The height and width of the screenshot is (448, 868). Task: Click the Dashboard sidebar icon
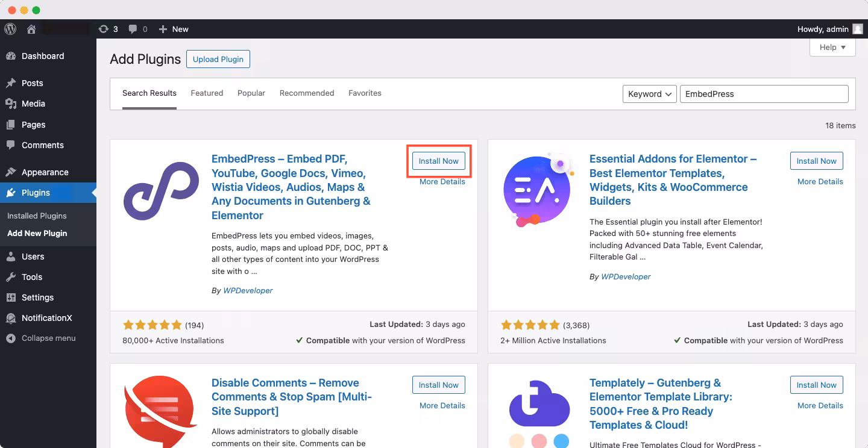pos(11,56)
